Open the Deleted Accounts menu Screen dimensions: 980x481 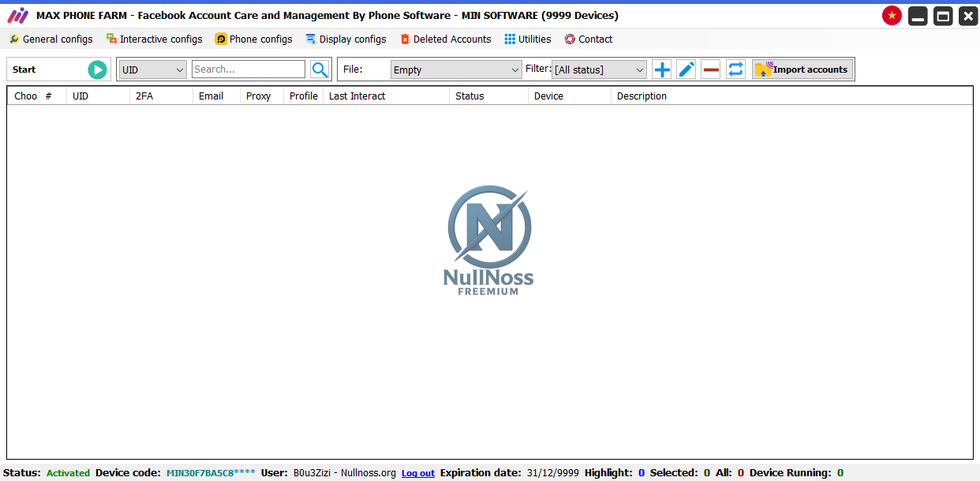coord(446,39)
